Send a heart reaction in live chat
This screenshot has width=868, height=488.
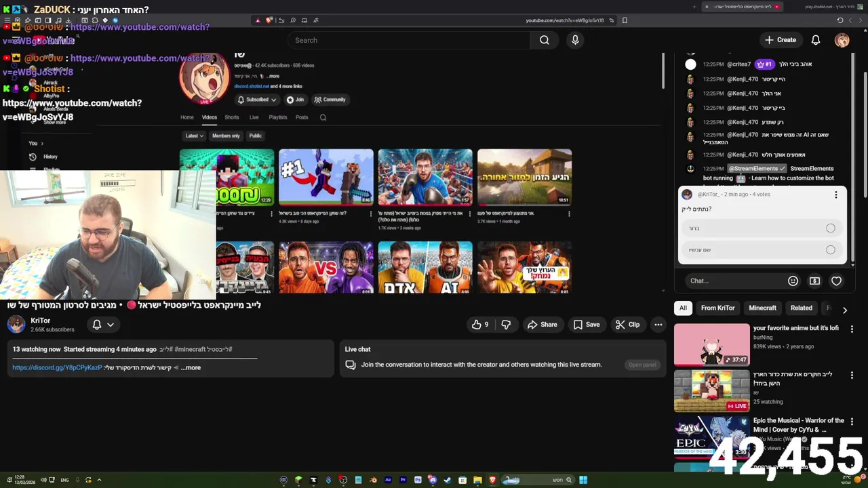pyautogui.click(x=836, y=281)
